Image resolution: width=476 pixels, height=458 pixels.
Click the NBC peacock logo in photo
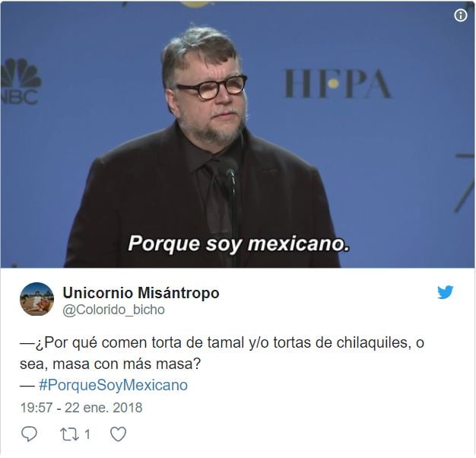point(20,81)
